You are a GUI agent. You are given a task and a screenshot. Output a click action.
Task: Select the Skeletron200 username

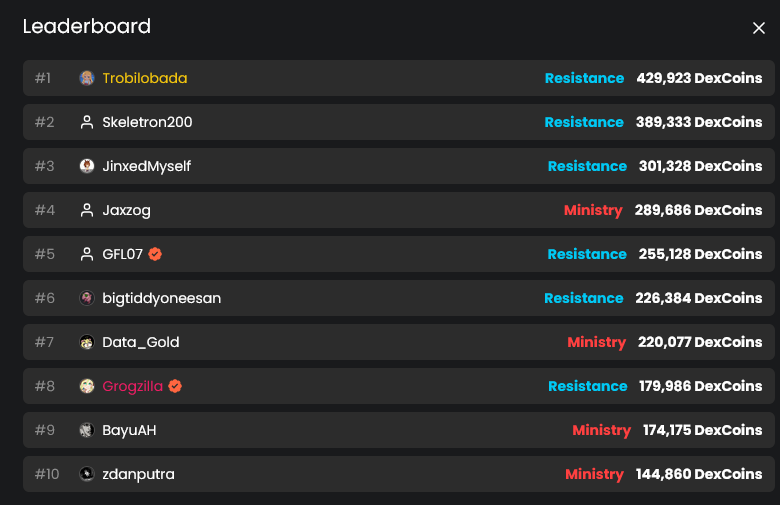click(147, 122)
